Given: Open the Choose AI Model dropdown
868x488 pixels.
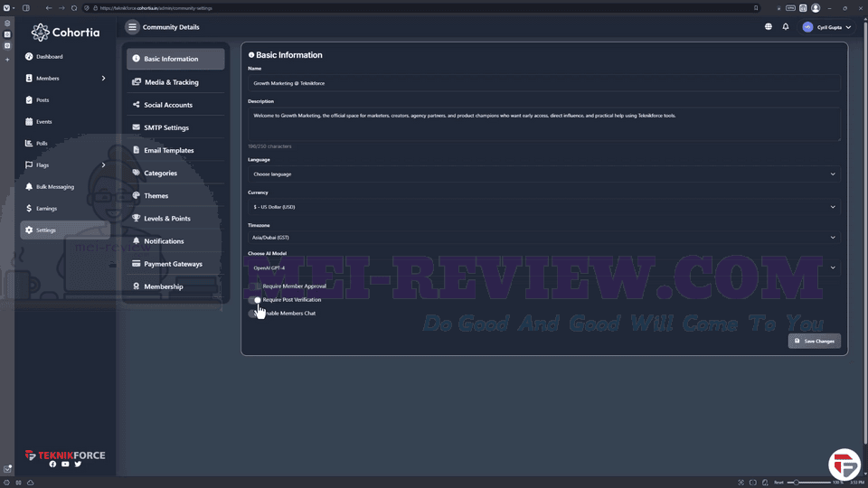Looking at the screenshot, I should point(544,267).
